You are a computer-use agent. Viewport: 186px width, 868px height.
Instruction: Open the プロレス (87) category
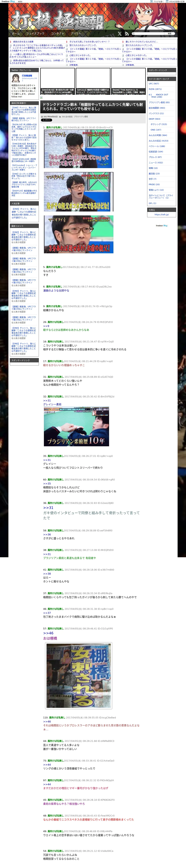tap(155, 157)
